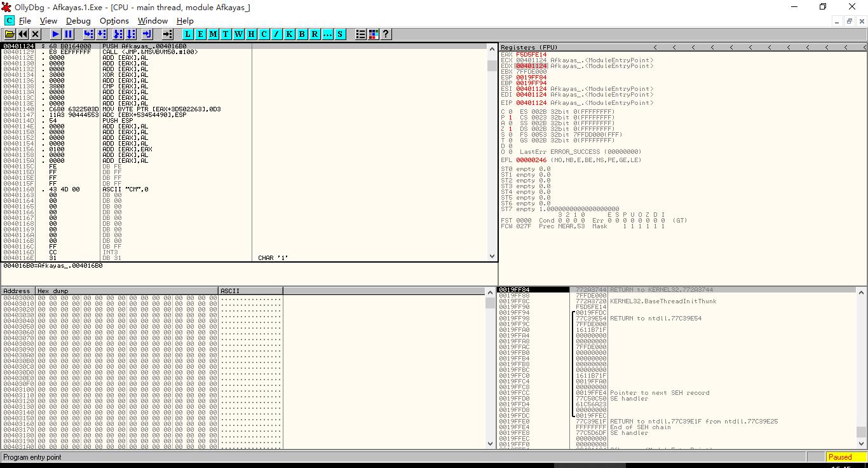Viewport: 868px width, 468px height.
Task: Show Executable modules with the E button
Action: [201, 34]
